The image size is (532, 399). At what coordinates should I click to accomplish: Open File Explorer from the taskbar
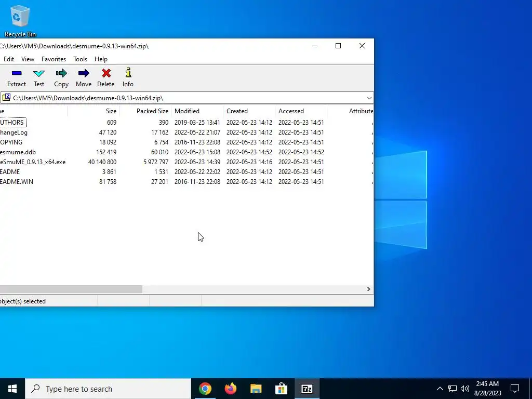click(x=256, y=389)
